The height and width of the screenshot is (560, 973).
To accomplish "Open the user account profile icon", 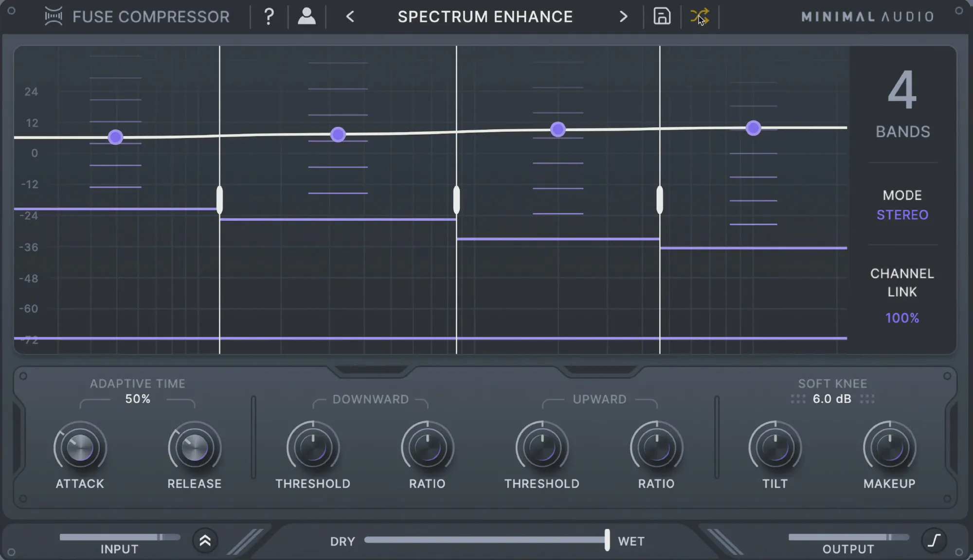I will [306, 17].
